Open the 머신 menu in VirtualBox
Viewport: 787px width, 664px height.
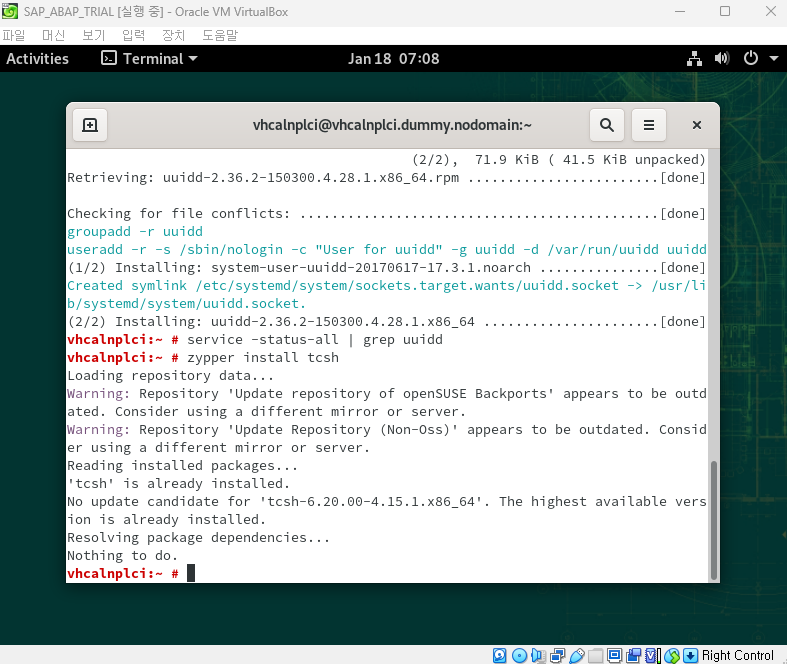coord(53,35)
